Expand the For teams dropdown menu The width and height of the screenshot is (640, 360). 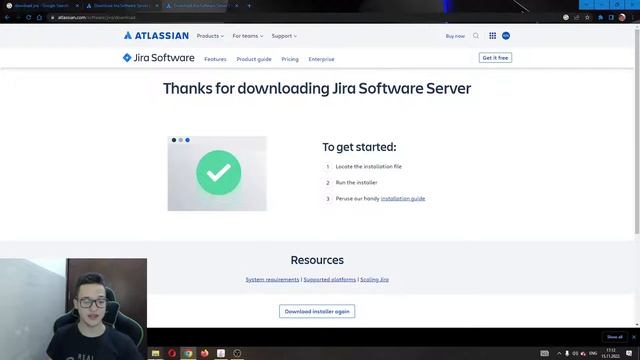pyautogui.click(x=248, y=36)
